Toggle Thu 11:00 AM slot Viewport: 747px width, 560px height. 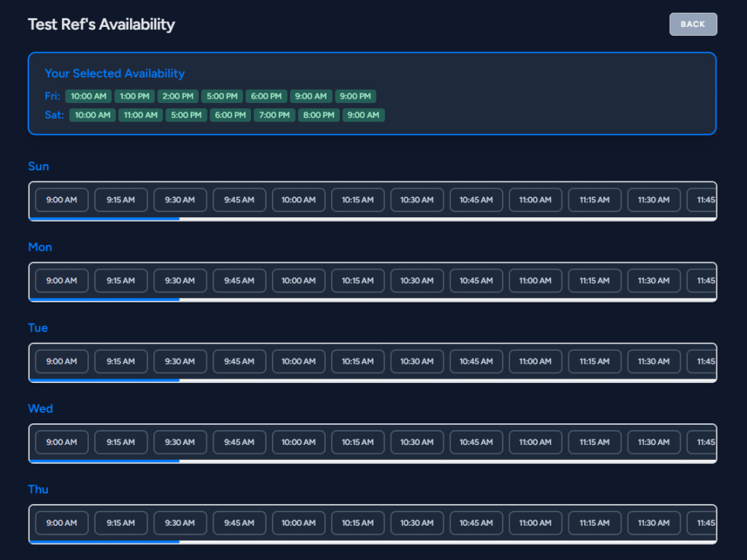(536, 523)
